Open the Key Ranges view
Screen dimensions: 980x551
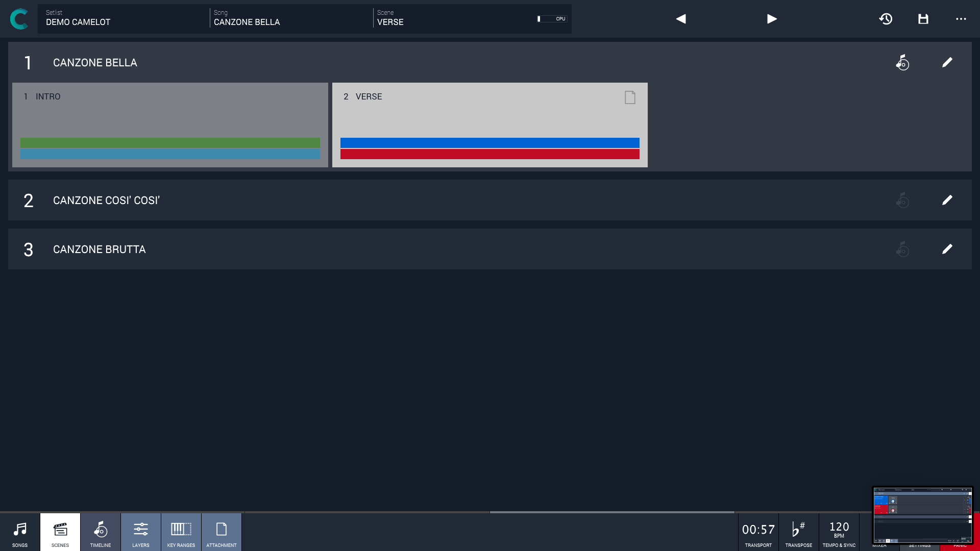[x=181, y=532]
